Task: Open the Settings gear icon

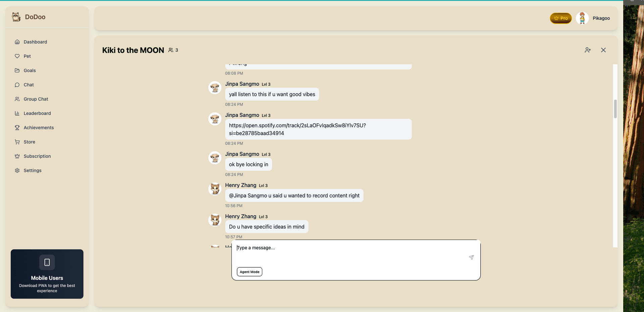Action: [17, 170]
